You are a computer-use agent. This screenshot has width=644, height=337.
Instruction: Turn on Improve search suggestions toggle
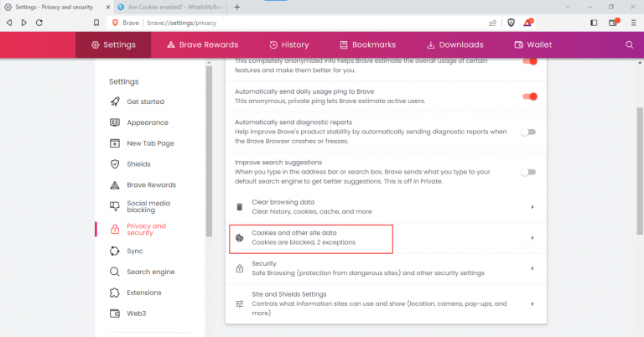click(x=528, y=172)
